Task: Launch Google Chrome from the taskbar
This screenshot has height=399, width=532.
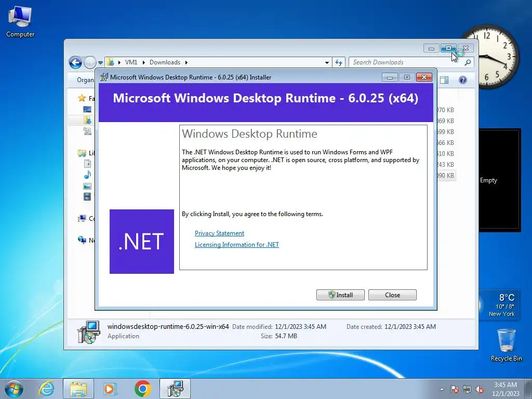Action: pyautogui.click(x=142, y=389)
